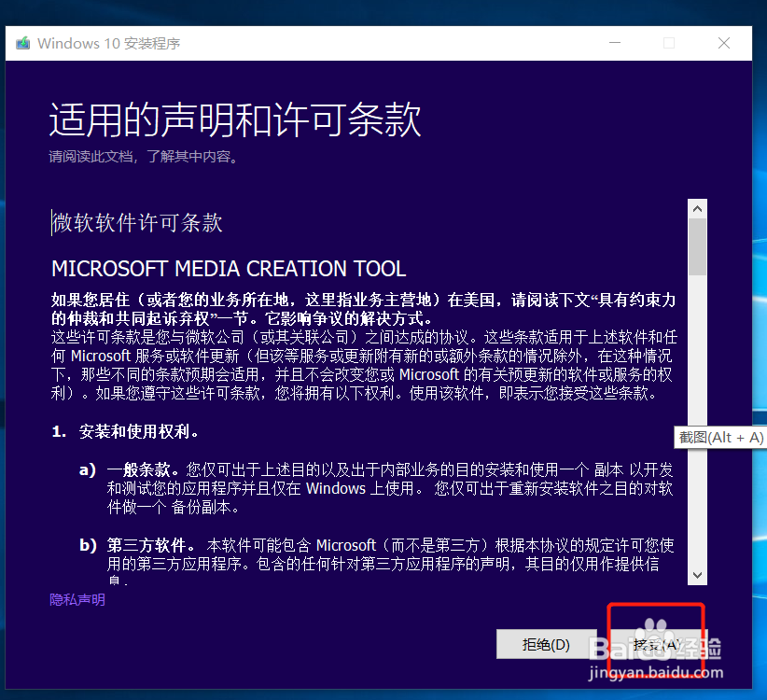Image resolution: width=767 pixels, height=700 pixels.
Task: Click the MICROSOFT MEDIA CREATION TOOL heading
Action: click(x=229, y=269)
